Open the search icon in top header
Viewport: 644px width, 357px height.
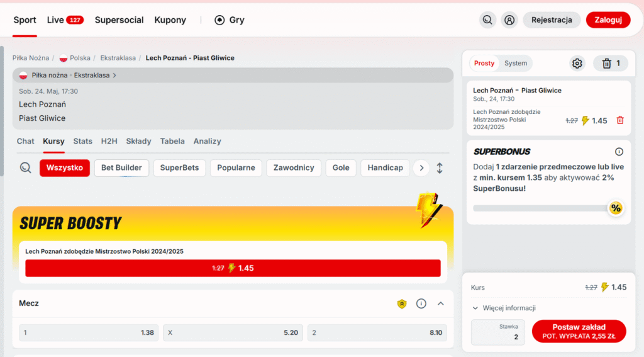click(487, 20)
